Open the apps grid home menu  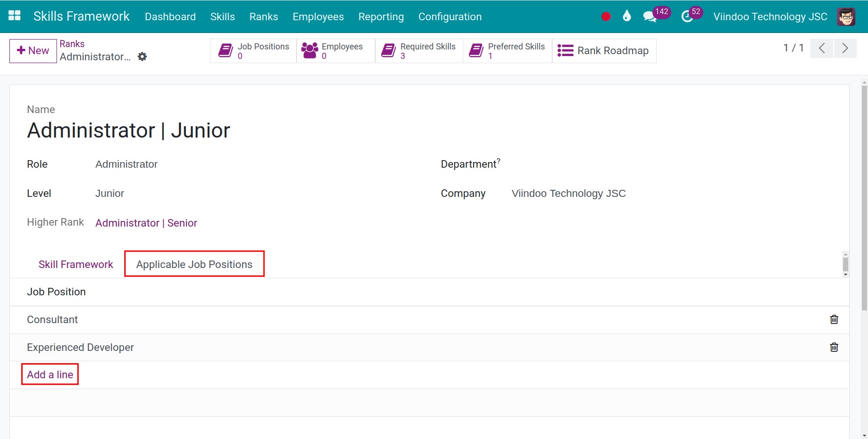click(x=15, y=16)
